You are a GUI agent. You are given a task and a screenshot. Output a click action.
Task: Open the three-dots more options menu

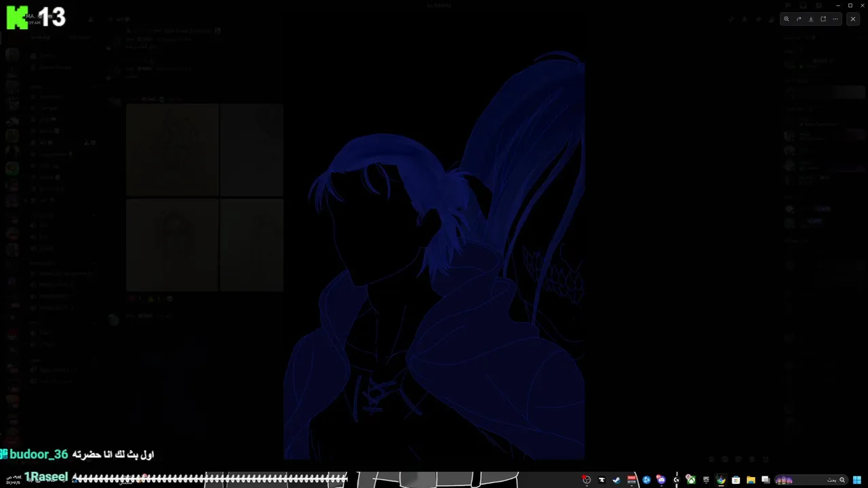coord(835,19)
